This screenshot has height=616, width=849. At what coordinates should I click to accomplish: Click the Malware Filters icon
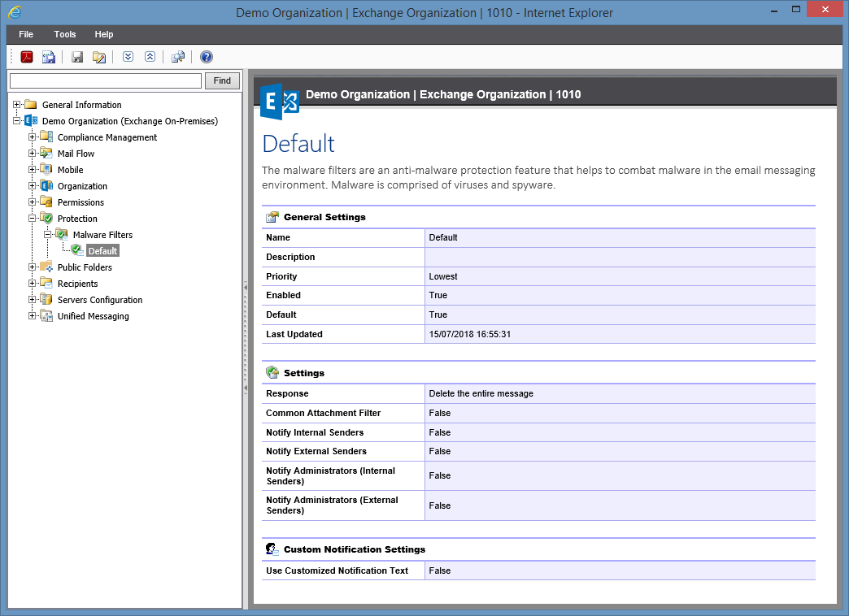coord(62,234)
